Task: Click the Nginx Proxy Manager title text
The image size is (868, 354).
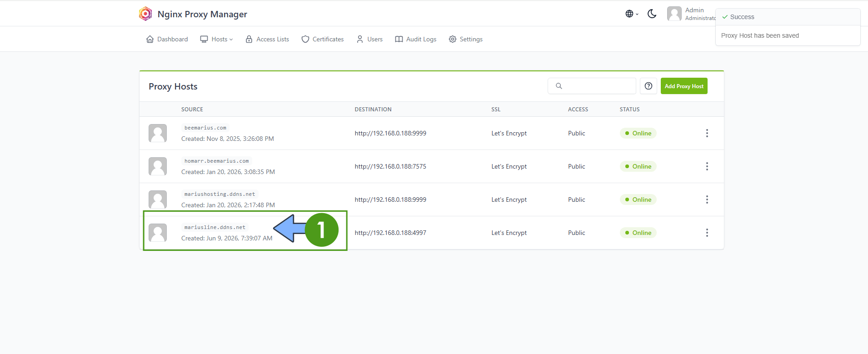Action: (x=202, y=14)
